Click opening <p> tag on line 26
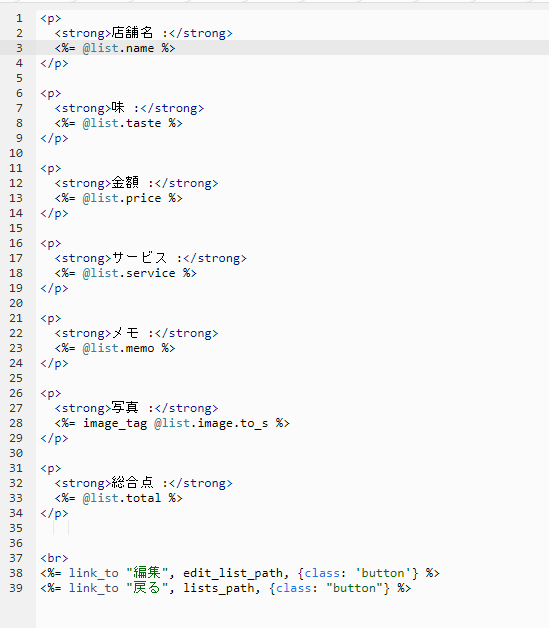Screen dimensions: 549x628 (51, 393)
